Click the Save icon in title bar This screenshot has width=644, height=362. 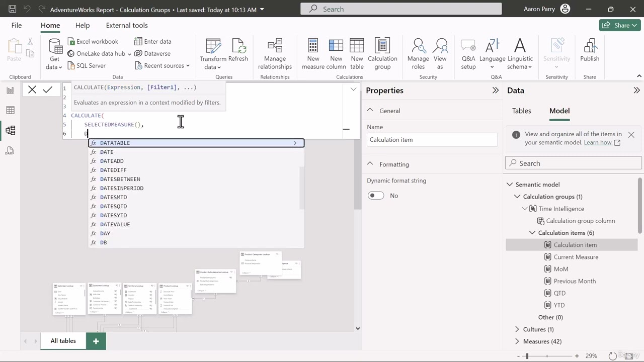pos(13,9)
